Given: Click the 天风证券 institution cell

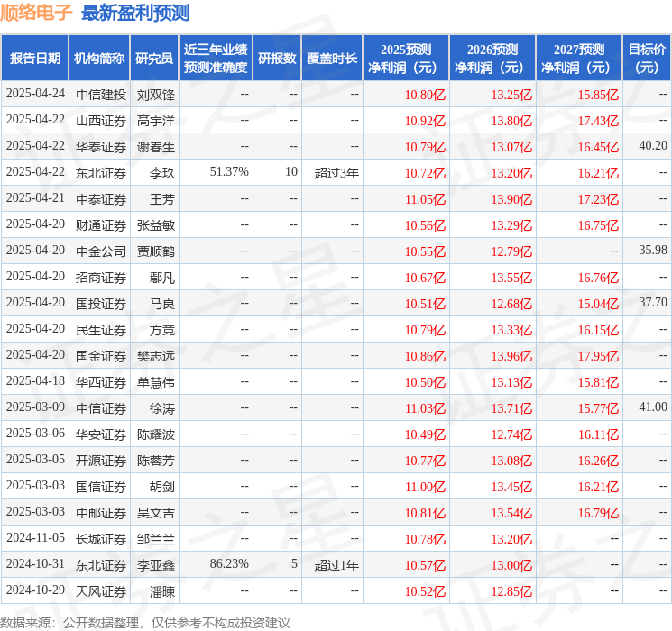Looking at the screenshot, I should click(x=101, y=591).
